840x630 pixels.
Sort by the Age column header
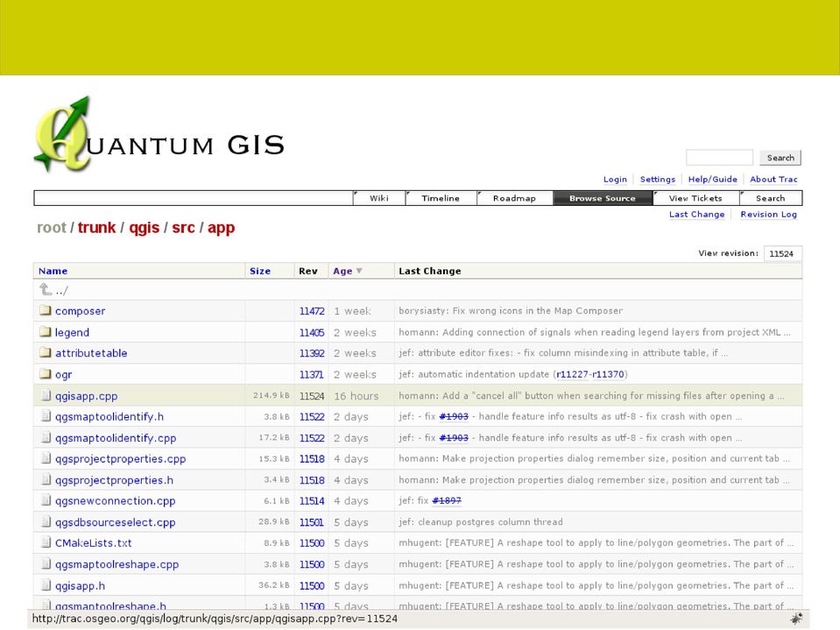(342, 271)
